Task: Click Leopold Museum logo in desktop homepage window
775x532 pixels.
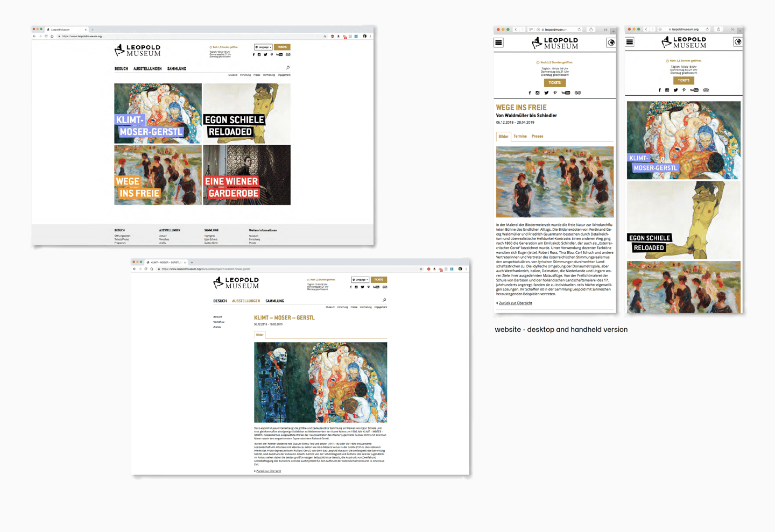Action: [x=137, y=51]
